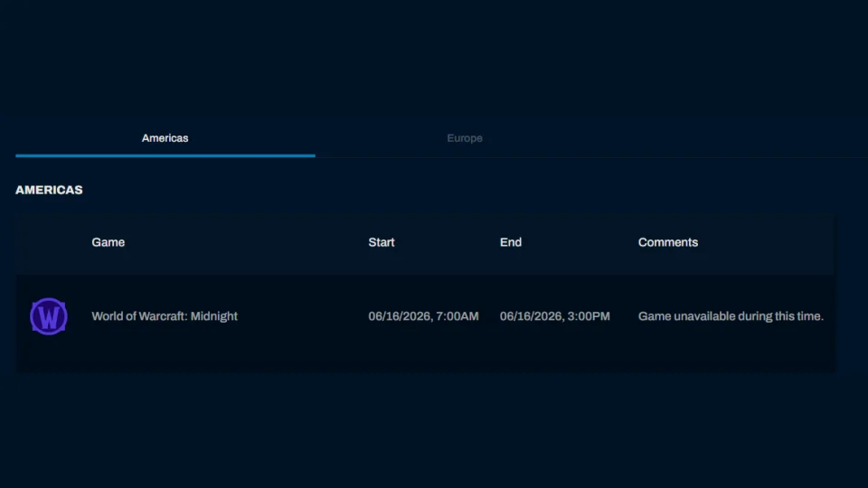Click the AMERICAS section heading

[x=49, y=190]
